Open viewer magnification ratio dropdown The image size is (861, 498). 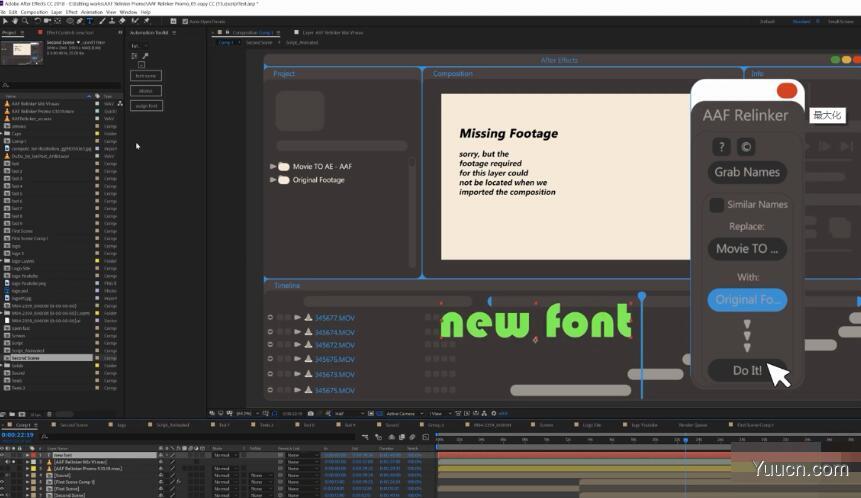(247, 413)
